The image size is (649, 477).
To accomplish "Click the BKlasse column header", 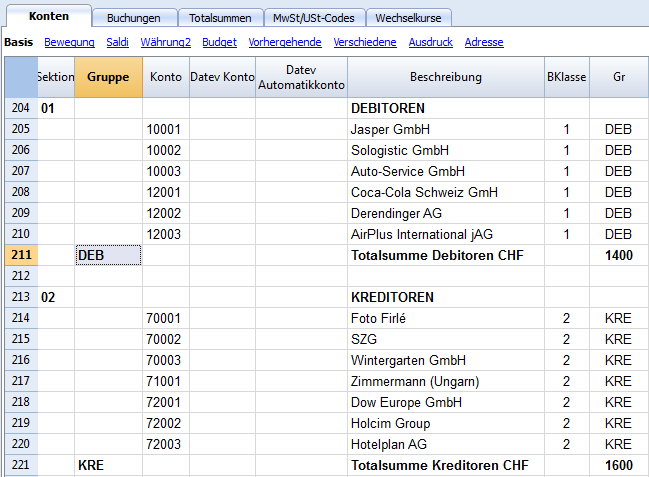I will (567, 77).
